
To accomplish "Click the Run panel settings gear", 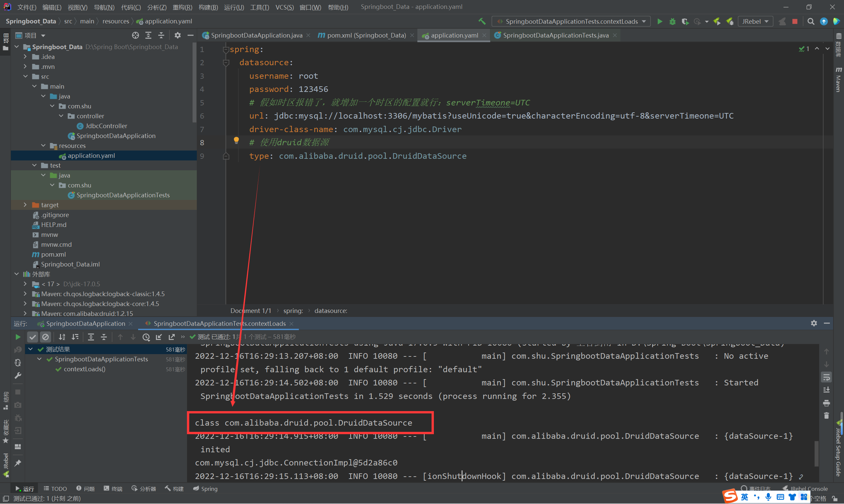I will pos(814,323).
